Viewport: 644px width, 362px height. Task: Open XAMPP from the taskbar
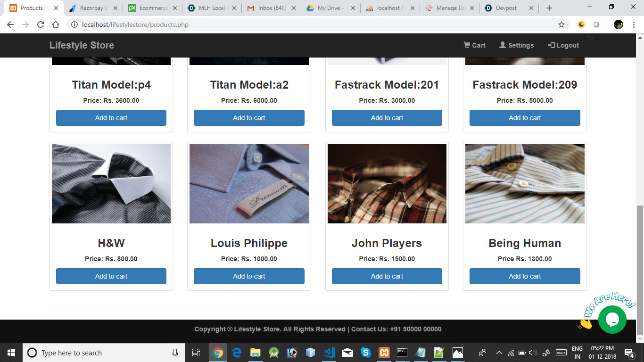384,353
